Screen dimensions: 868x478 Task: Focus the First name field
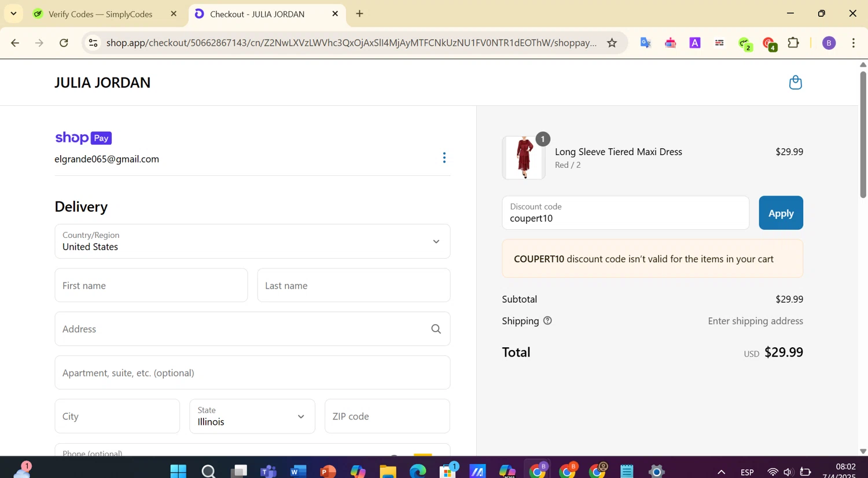click(151, 285)
